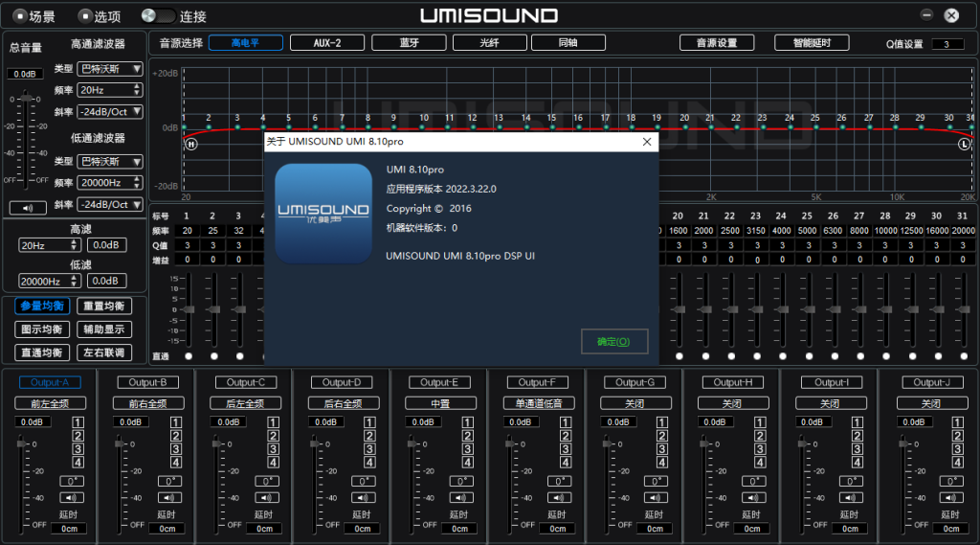The image size is (980, 545).
Task: Toggle Output-E phase 0° button
Action: tap(461, 481)
